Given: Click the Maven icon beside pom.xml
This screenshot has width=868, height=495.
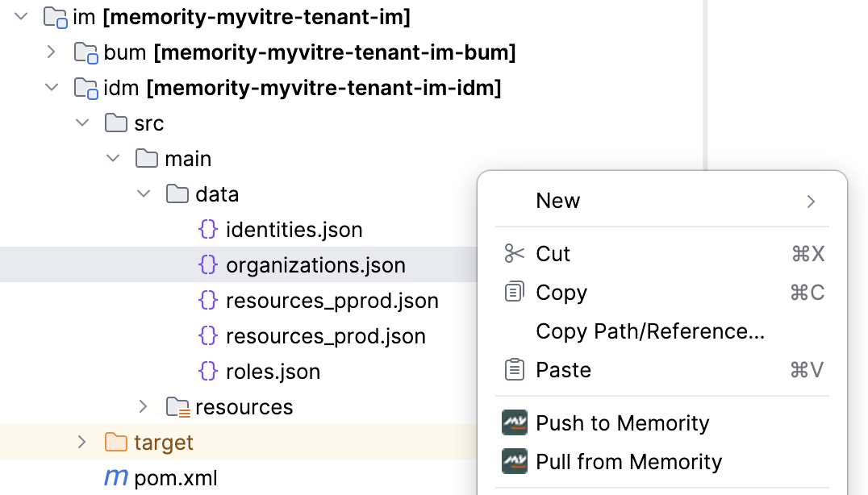Looking at the screenshot, I should 116,478.
